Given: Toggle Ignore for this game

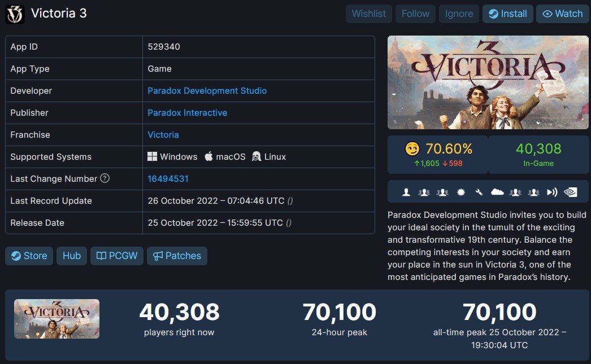Looking at the screenshot, I should coord(459,14).
